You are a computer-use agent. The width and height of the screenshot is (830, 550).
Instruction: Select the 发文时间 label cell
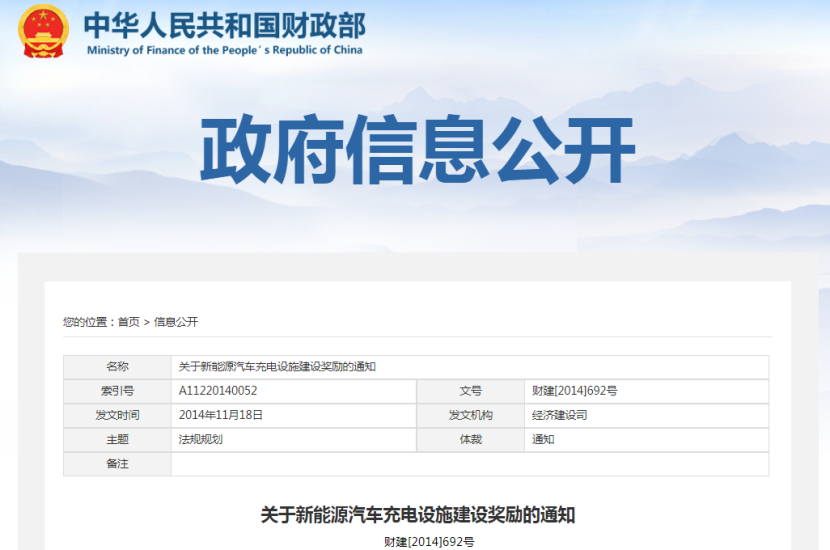[x=117, y=416]
